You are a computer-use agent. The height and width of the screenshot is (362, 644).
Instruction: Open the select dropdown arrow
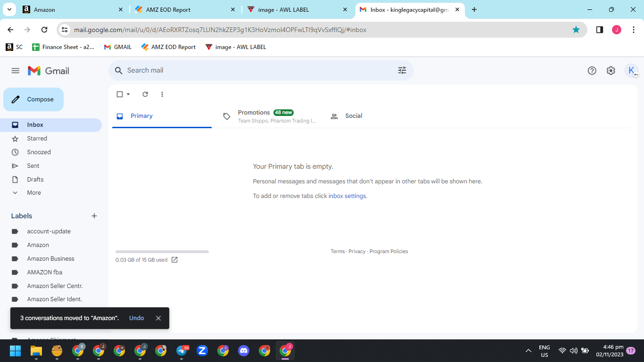click(x=128, y=94)
